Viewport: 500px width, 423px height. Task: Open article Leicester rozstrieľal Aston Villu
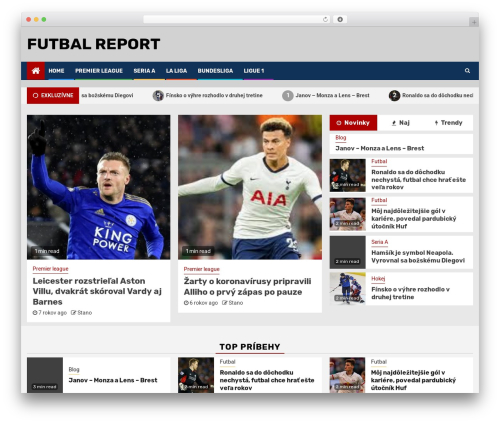point(97,291)
